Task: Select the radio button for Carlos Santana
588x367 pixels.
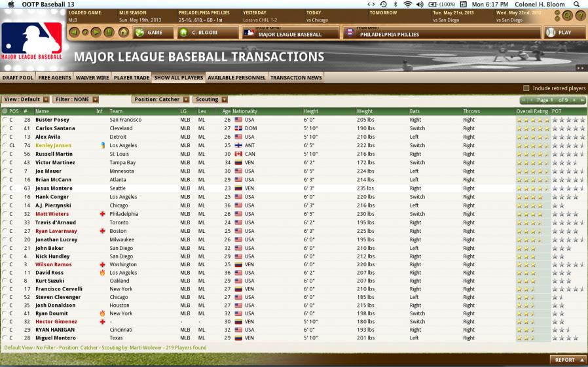Action: 5,128
